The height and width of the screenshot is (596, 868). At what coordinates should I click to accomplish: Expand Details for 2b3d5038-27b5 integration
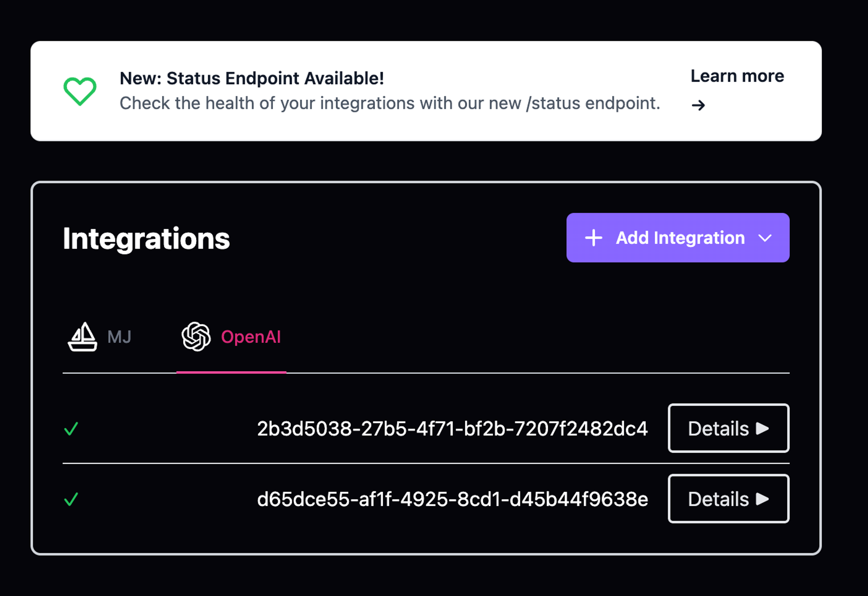pyautogui.click(x=728, y=428)
